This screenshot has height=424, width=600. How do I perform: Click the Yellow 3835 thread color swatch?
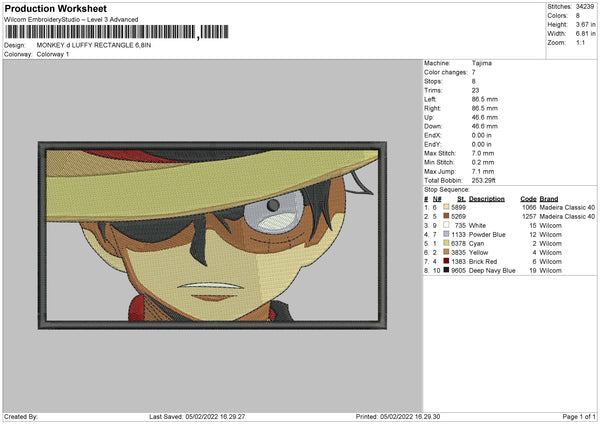(x=446, y=252)
